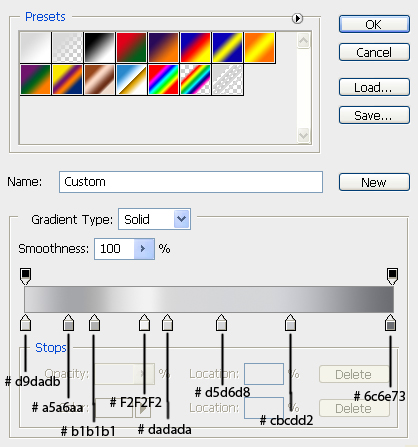Select the left opacity stop
The image size is (418, 447).
(26, 276)
